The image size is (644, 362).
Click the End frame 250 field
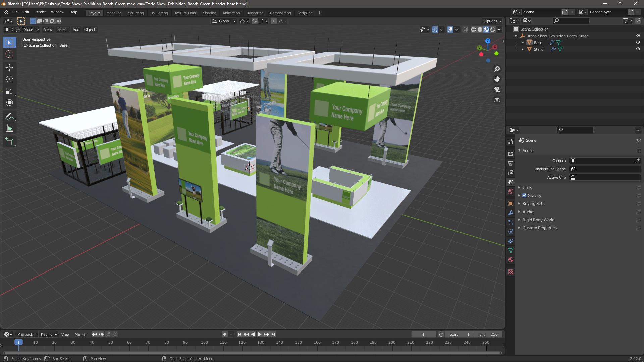point(489,334)
